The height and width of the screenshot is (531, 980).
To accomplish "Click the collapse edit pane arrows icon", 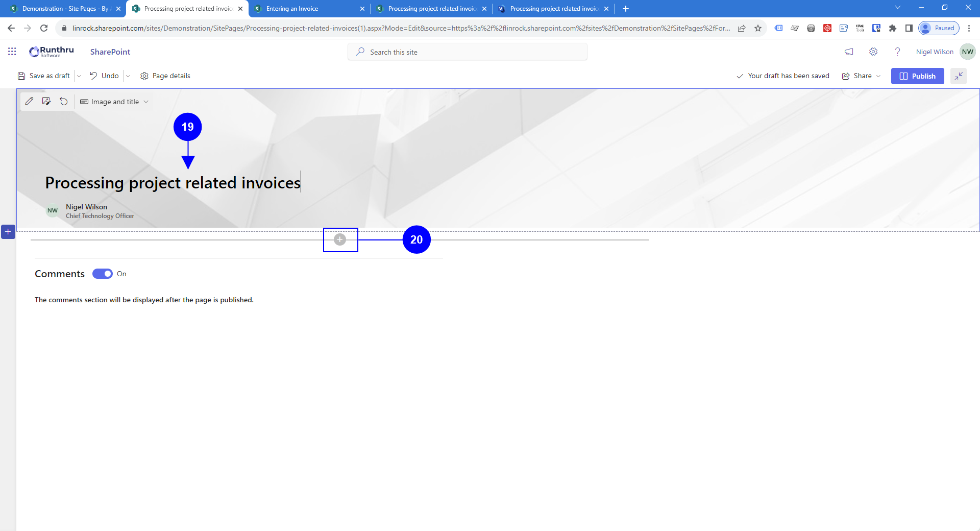I will click(x=959, y=76).
